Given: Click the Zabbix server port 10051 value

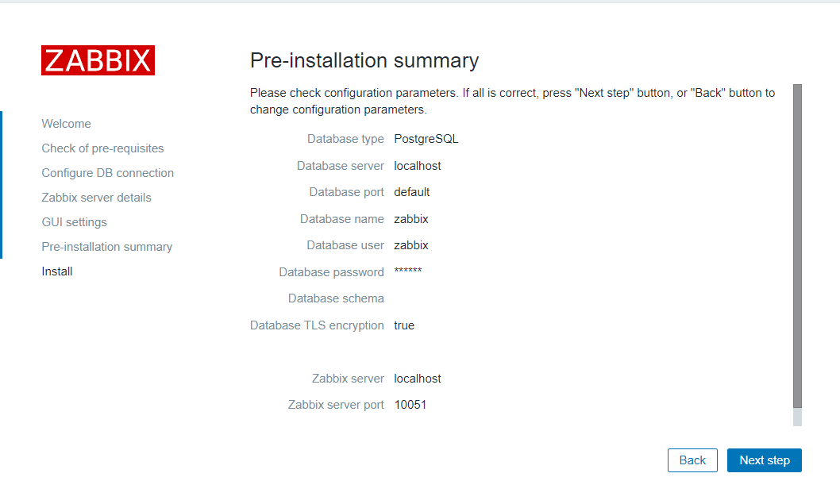Looking at the screenshot, I should pos(410,405).
